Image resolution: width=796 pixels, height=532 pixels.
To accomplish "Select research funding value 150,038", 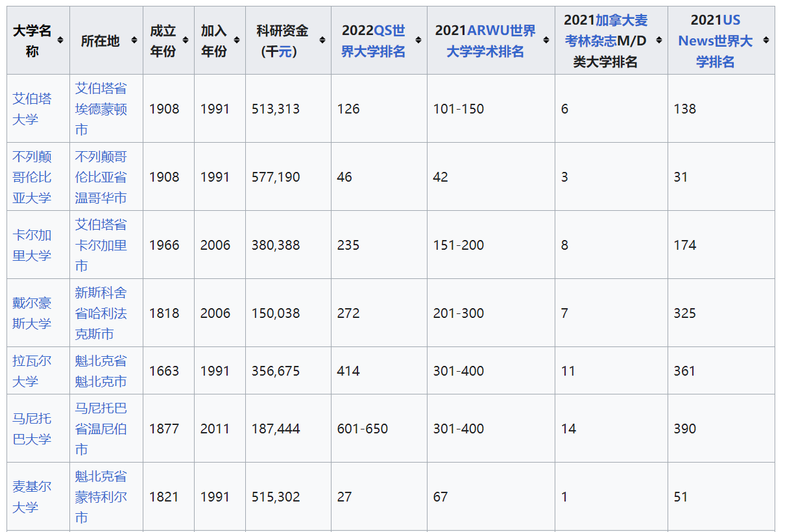I will coord(276,313).
